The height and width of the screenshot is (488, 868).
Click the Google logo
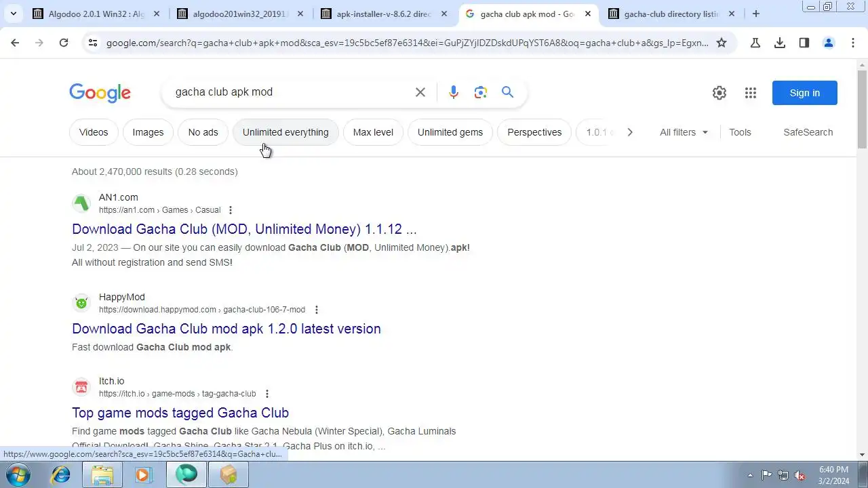[x=100, y=93]
